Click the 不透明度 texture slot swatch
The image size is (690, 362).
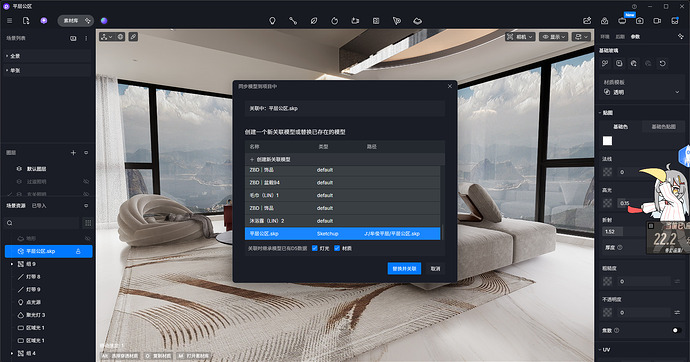tap(607, 312)
